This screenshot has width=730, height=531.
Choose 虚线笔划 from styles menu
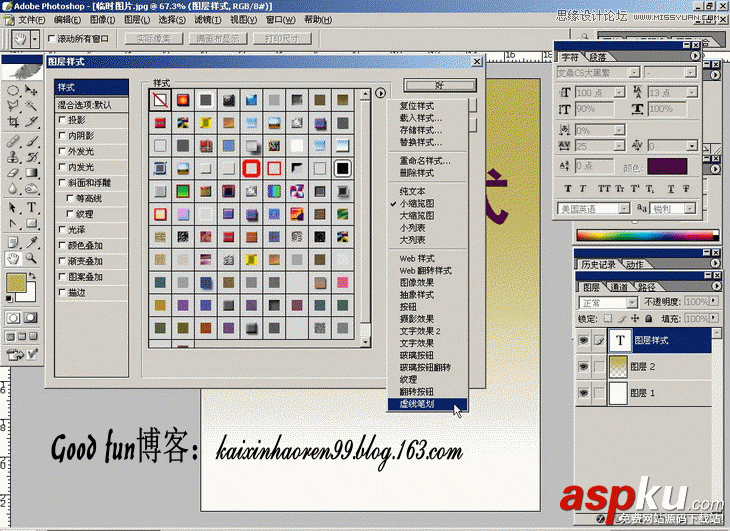tap(427, 404)
